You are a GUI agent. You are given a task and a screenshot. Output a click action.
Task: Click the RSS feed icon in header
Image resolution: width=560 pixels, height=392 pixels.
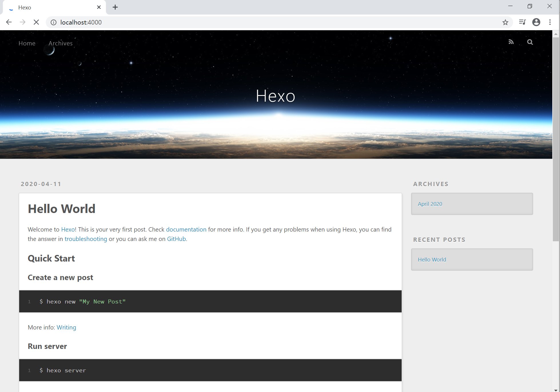[x=511, y=42]
